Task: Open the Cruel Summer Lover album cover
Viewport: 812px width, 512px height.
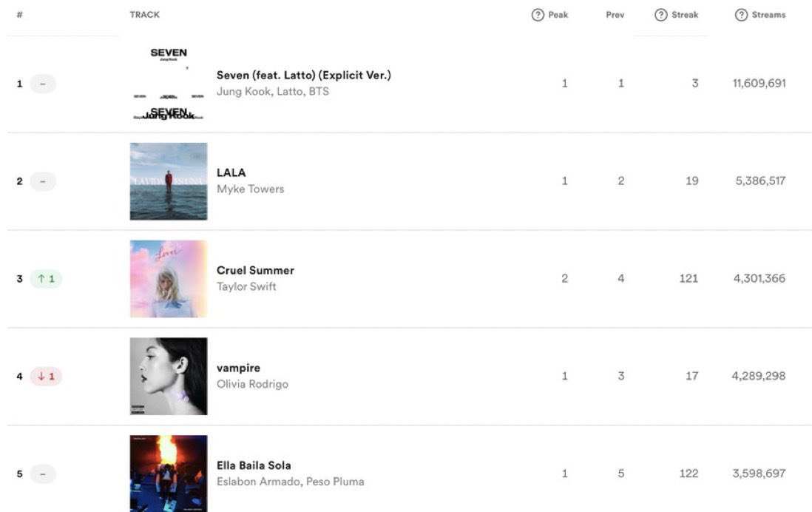Action: point(169,279)
